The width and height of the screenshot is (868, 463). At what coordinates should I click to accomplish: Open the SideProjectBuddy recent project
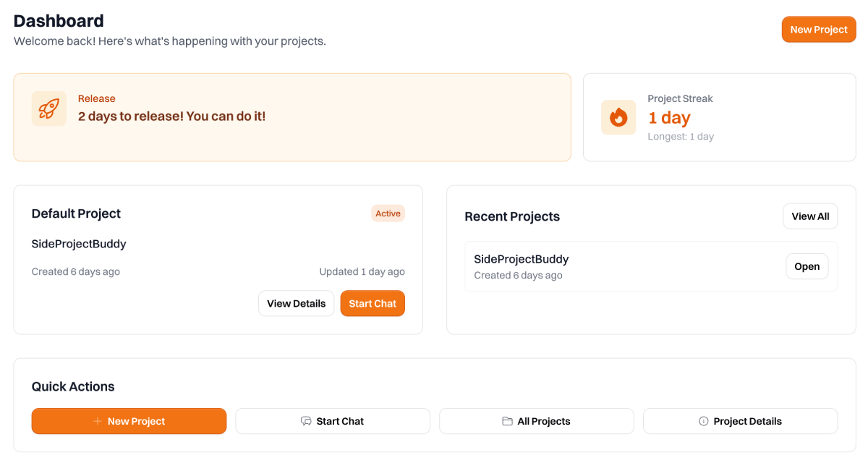point(807,266)
